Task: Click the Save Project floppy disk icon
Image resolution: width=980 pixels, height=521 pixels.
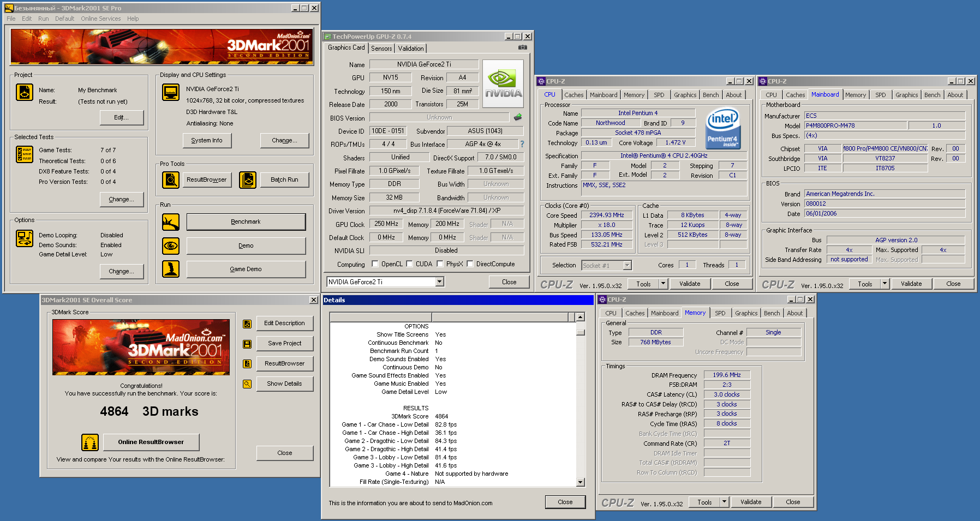Action: (x=247, y=344)
